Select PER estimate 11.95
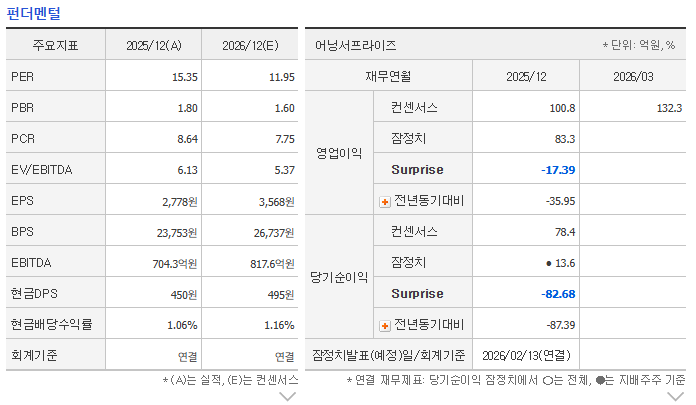The width and height of the screenshot is (696, 405). click(282, 77)
